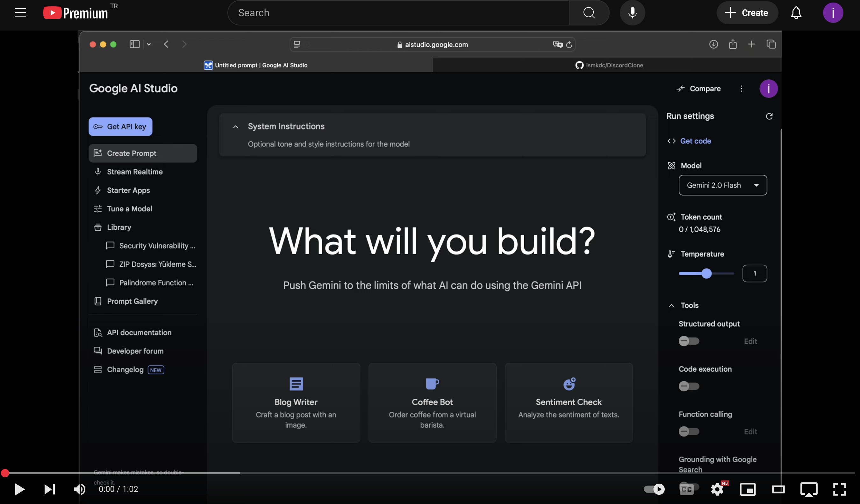
Task: Open the YouTube hamburger guide menu
Action: click(x=20, y=13)
